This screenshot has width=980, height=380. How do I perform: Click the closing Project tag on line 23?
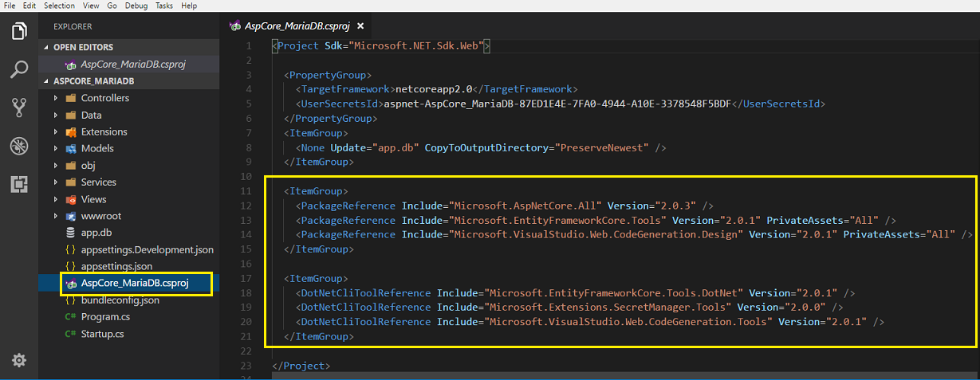click(301, 366)
